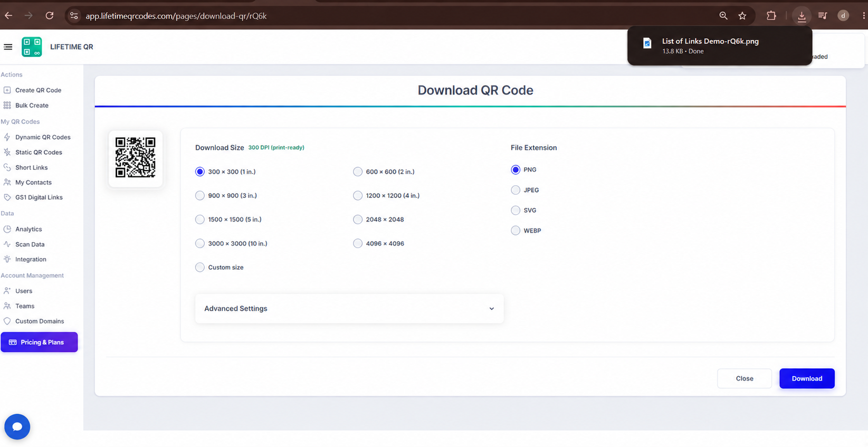Select the 300 × 300 (1 in.) size
Image resolution: width=868 pixels, height=447 pixels.
click(200, 172)
